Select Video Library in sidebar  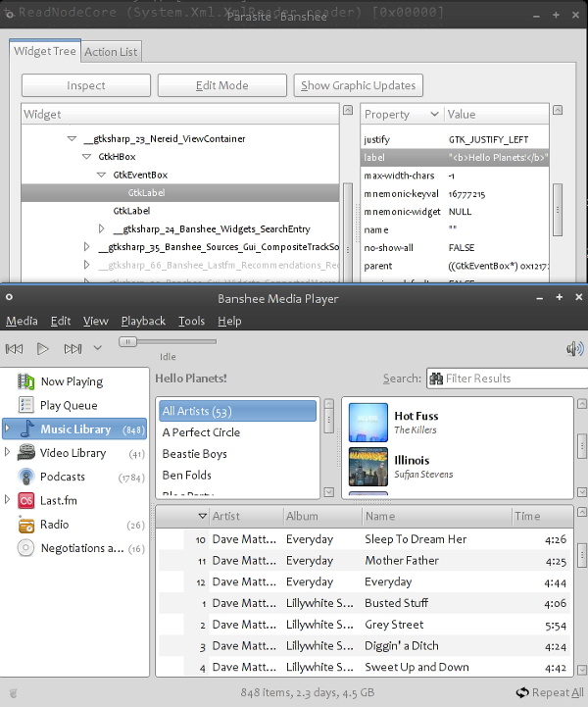point(73,453)
